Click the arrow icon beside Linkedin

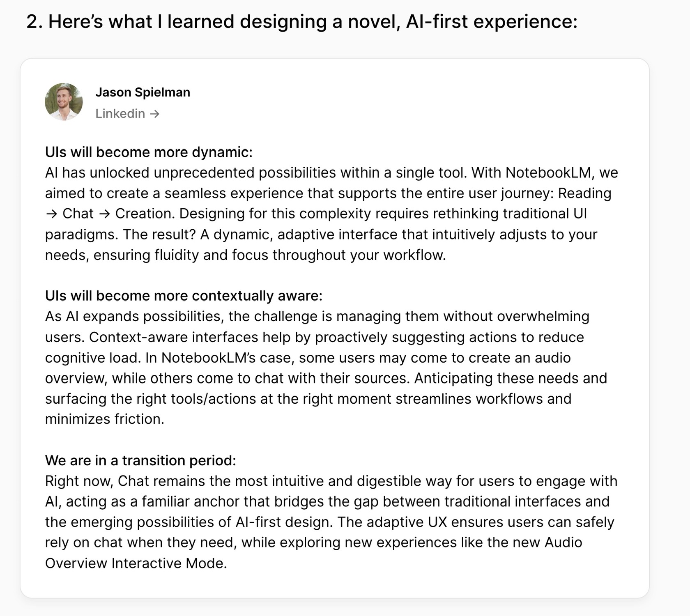click(x=155, y=114)
